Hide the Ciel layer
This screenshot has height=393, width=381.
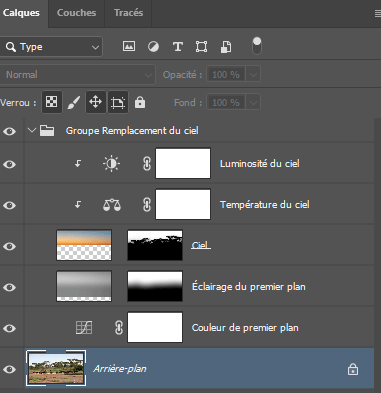pyautogui.click(x=9, y=246)
